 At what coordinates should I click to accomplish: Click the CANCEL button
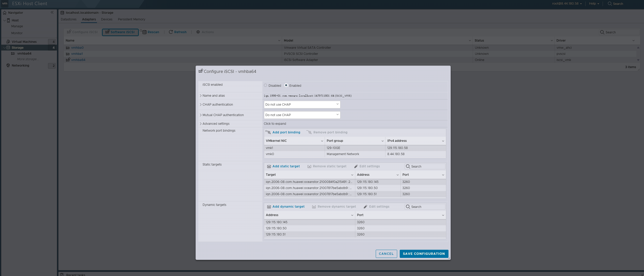point(386,254)
